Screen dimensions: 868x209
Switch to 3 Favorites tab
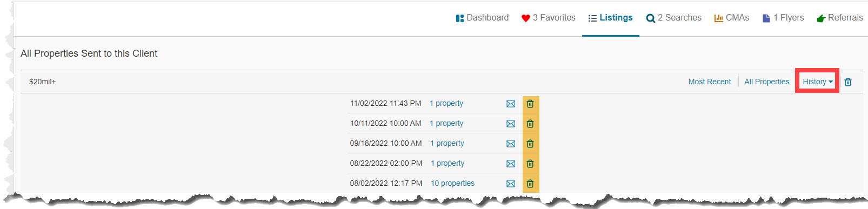[x=548, y=18]
